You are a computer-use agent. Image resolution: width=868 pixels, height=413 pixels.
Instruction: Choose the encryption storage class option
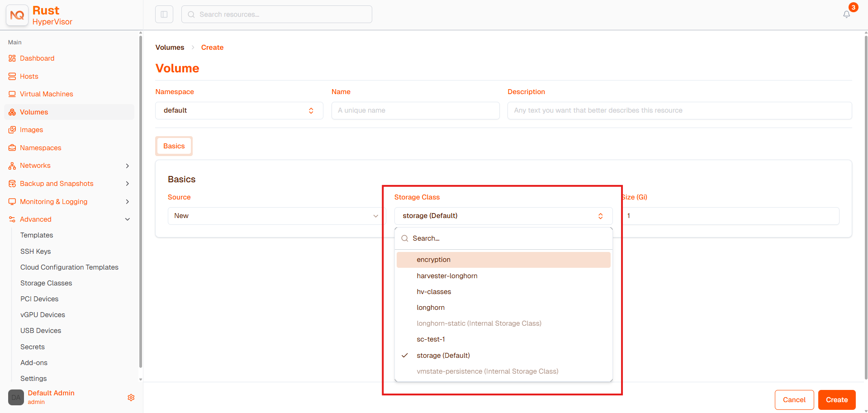click(x=503, y=260)
